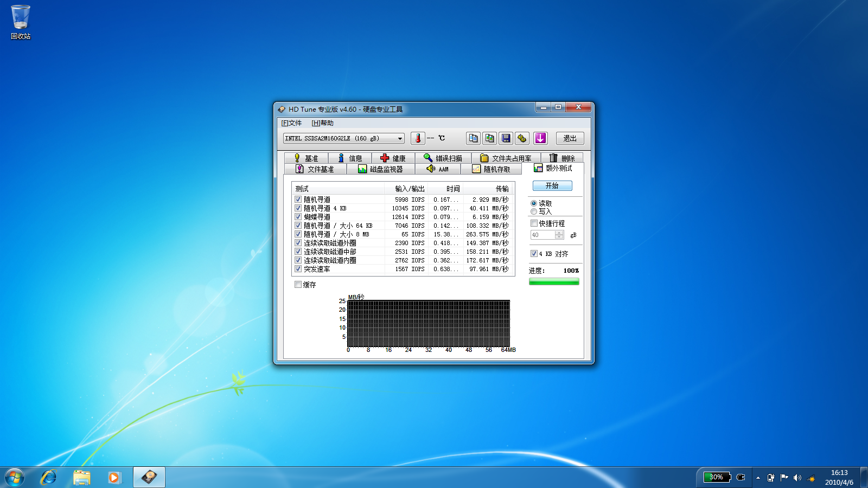
Task: Click the floppy disk save icon
Action: pyautogui.click(x=506, y=138)
